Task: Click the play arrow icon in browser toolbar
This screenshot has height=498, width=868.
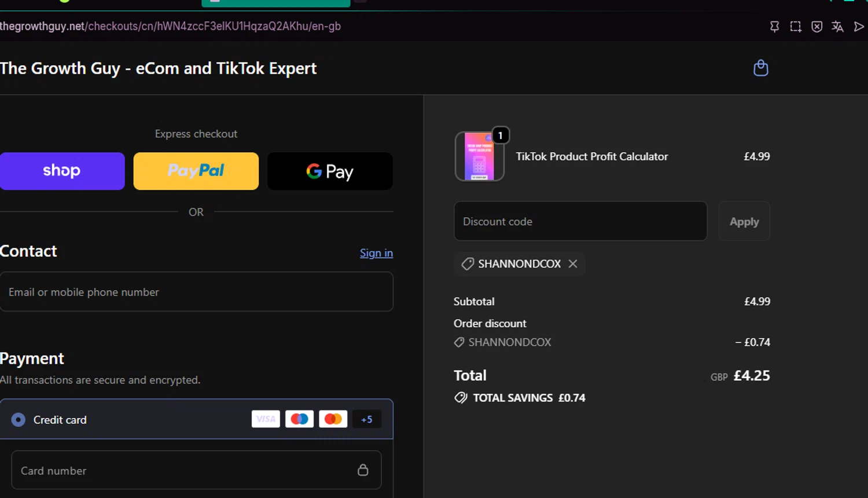Action: [x=859, y=27]
